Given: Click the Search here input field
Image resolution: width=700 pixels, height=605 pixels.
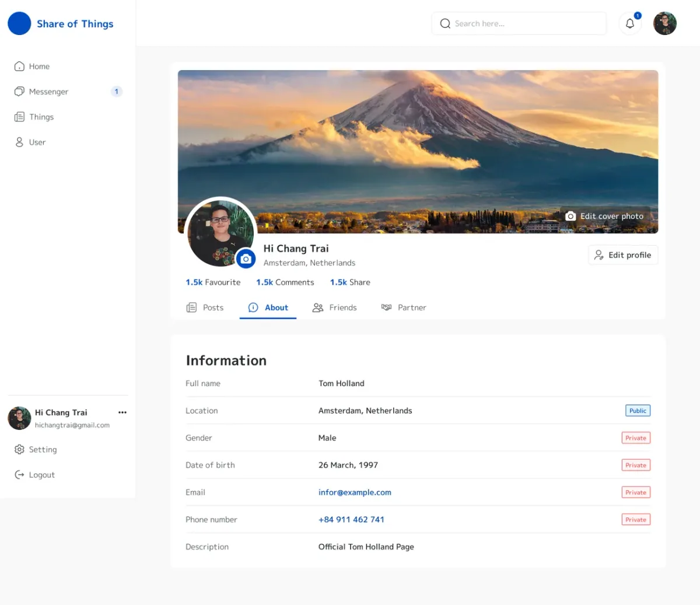Looking at the screenshot, I should coord(519,23).
